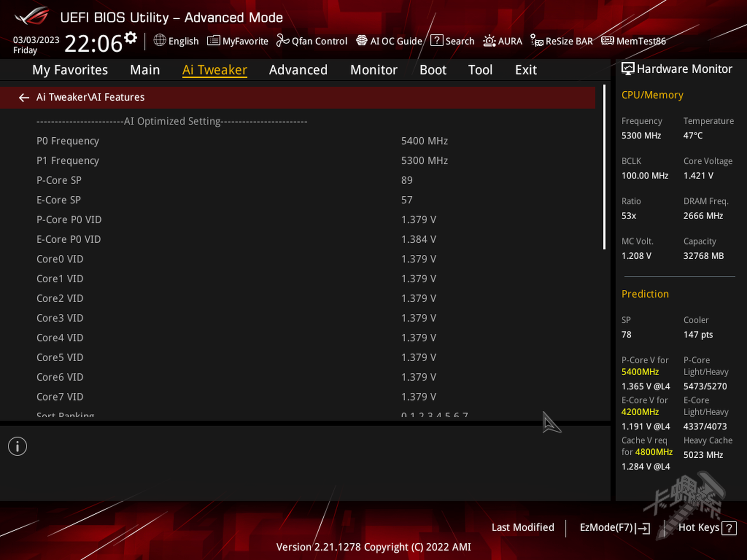Open the My Favorites tab
This screenshot has width=747, height=560.
coord(70,70)
